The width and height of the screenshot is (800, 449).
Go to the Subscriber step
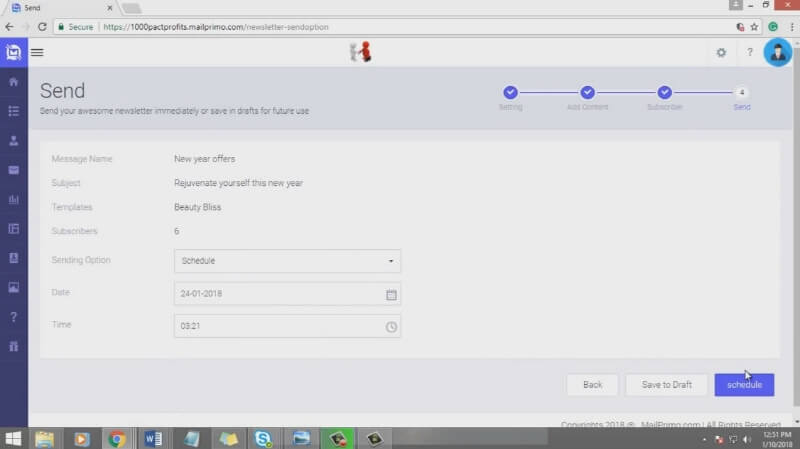click(x=664, y=92)
